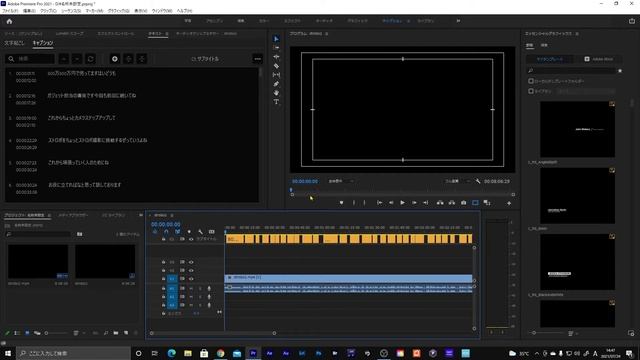The image size is (640, 360).
Task: Select the Razor tool
Action: pyautogui.click(x=276, y=66)
